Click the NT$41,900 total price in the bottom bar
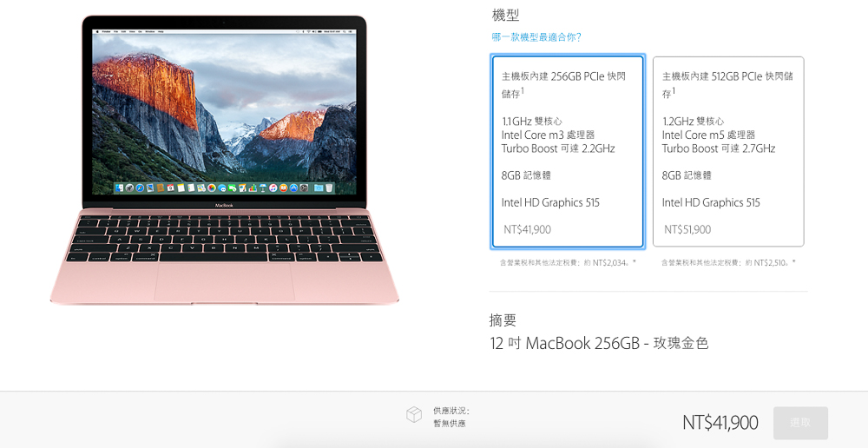 tap(720, 423)
